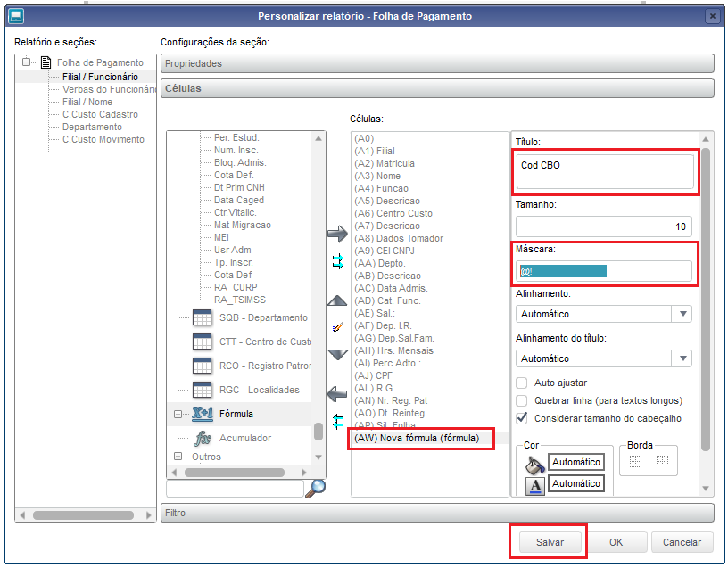This screenshot has height=568, width=728.
Task: Select the Data Caged field
Action: pyautogui.click(x=238, y=200)
